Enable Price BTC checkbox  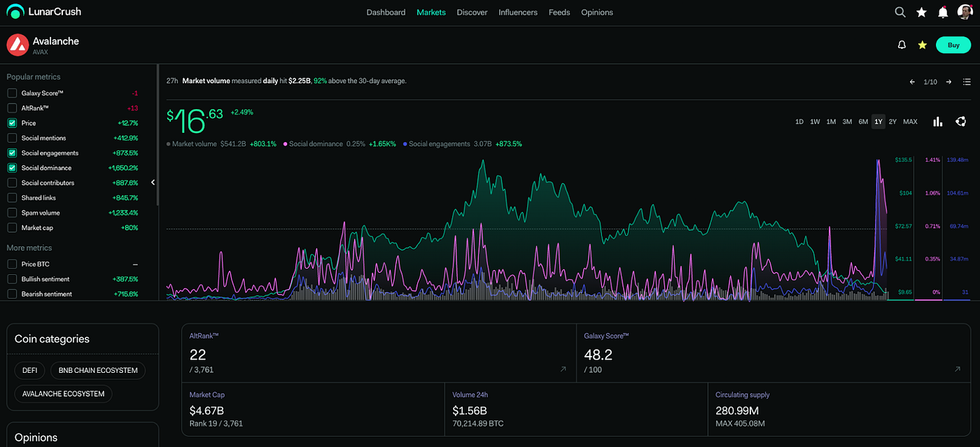tap(12, 264)
